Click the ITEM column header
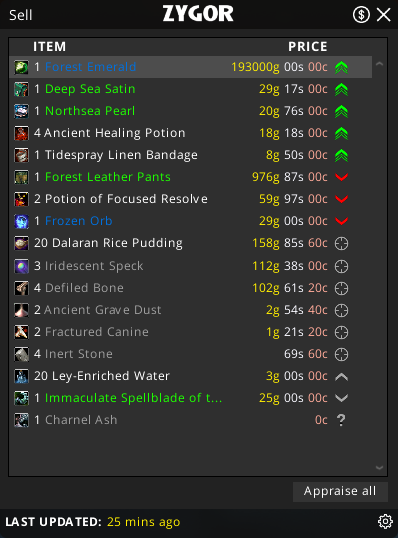Image resolution: width=398 pixels, height=538 pixels. tap(49, 47)
